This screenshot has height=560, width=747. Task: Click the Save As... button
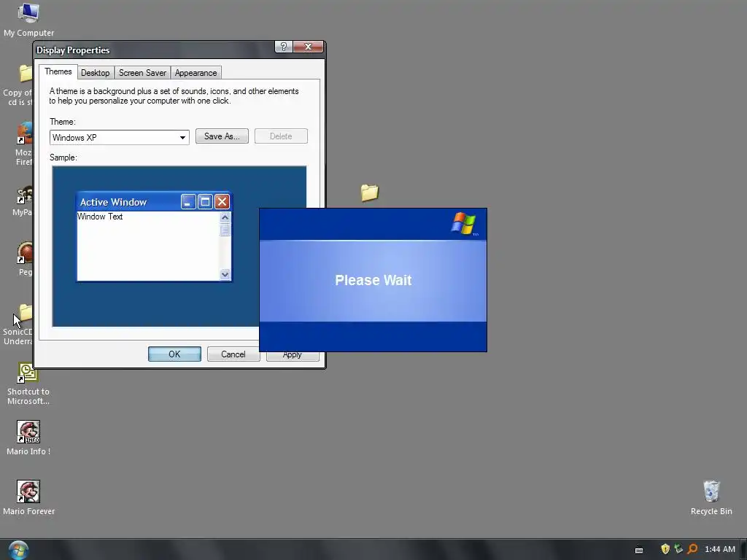pos(222,136)
